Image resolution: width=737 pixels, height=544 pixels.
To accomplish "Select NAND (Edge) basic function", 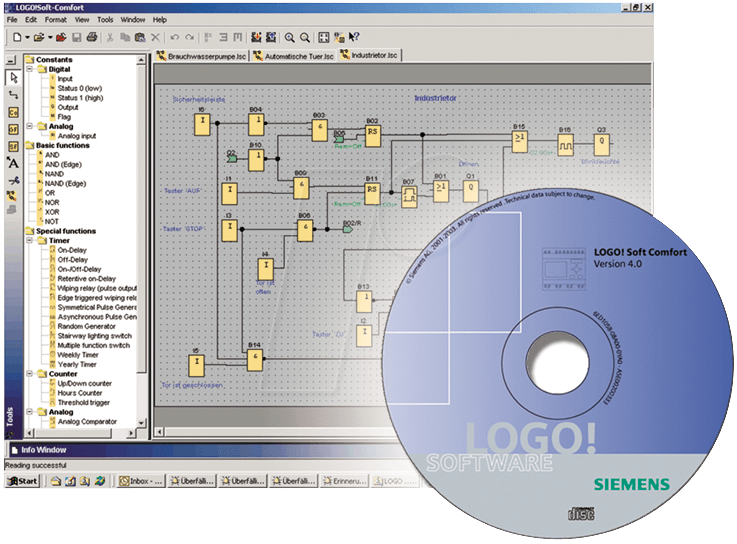I will 65,183.
